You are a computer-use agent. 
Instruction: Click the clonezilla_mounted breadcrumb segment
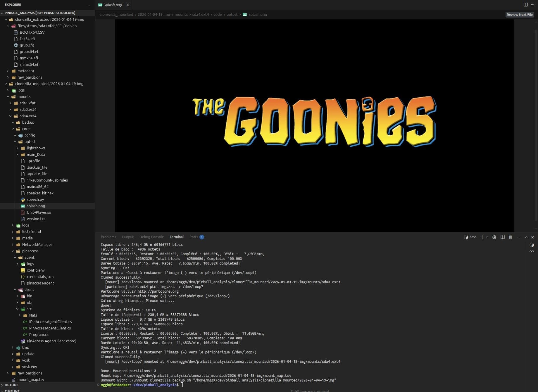coord(116,15)
